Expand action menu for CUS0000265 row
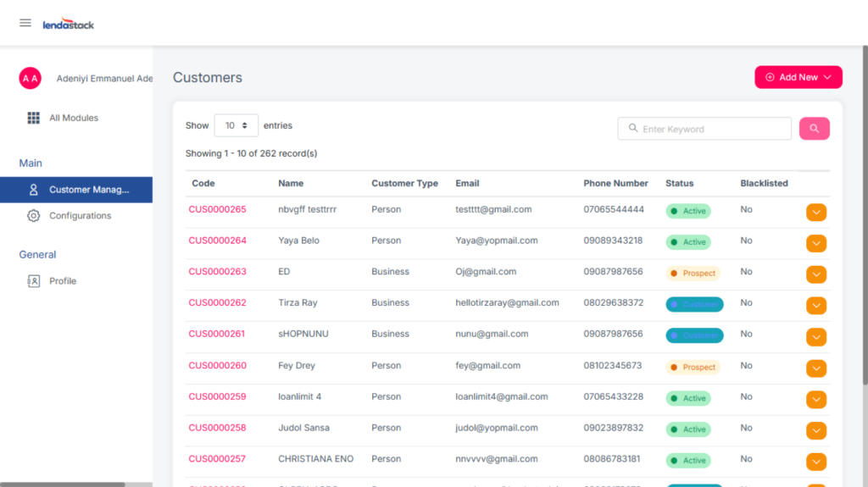Image resolution: width=868 pixels, height=487 pixels. point(815,213)
